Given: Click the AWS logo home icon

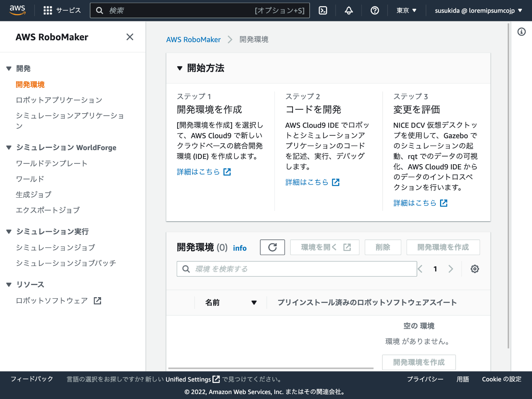Looking at the screenshot, I should [17, 10].
